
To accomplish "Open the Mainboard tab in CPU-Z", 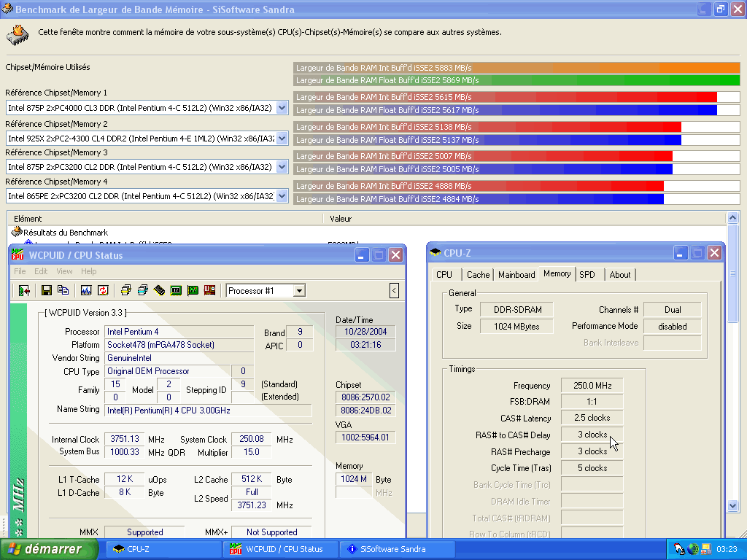I will click(516, 275).
